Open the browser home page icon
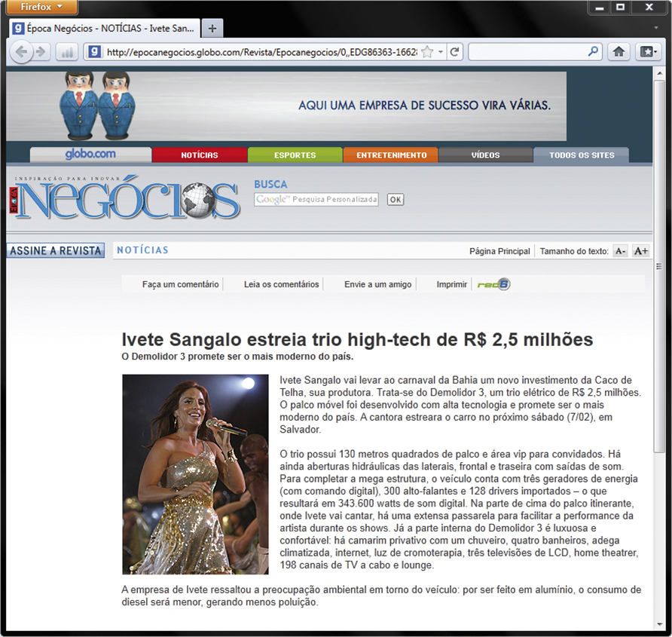Screen dimensions: 672x637 619,52
